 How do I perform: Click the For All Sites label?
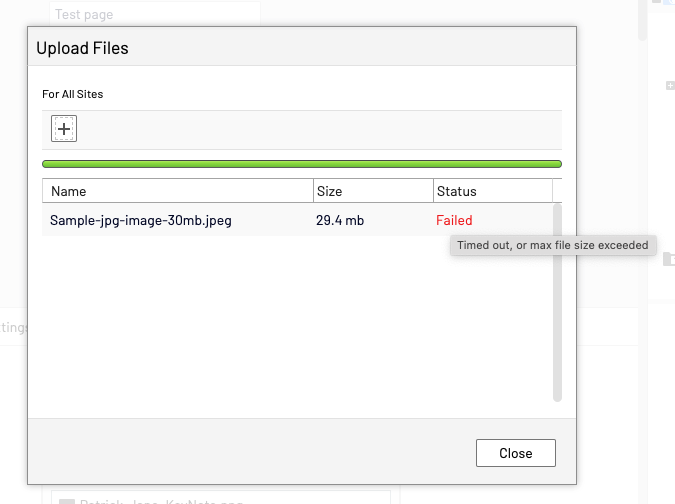(x=72, y=94)
